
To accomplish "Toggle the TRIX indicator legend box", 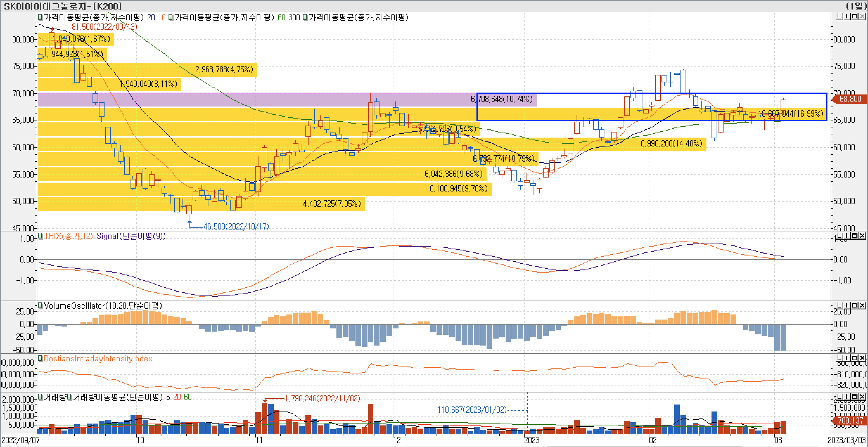I will (x=40, y=236).
